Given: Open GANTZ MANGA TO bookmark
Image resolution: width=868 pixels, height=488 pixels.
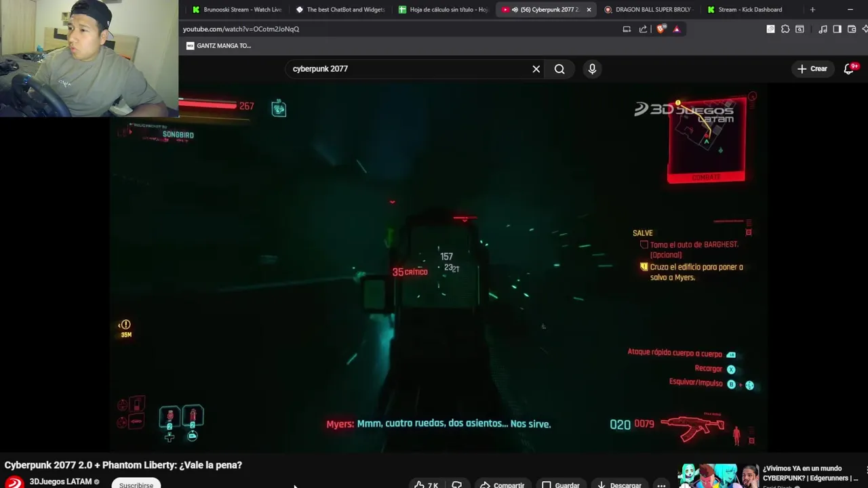Looking at the screenshot, I should [x=218, y=45].
